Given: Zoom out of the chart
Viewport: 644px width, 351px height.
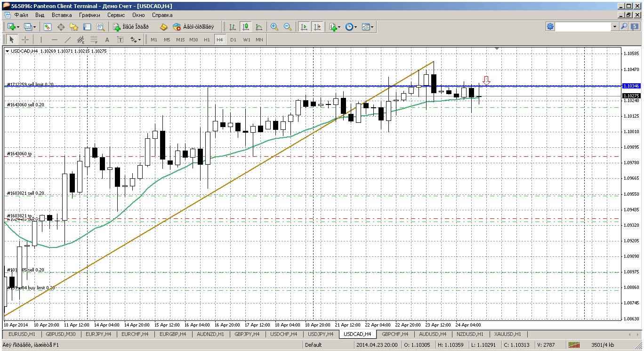Looking at the screenshot, I should tap(288, 27).
